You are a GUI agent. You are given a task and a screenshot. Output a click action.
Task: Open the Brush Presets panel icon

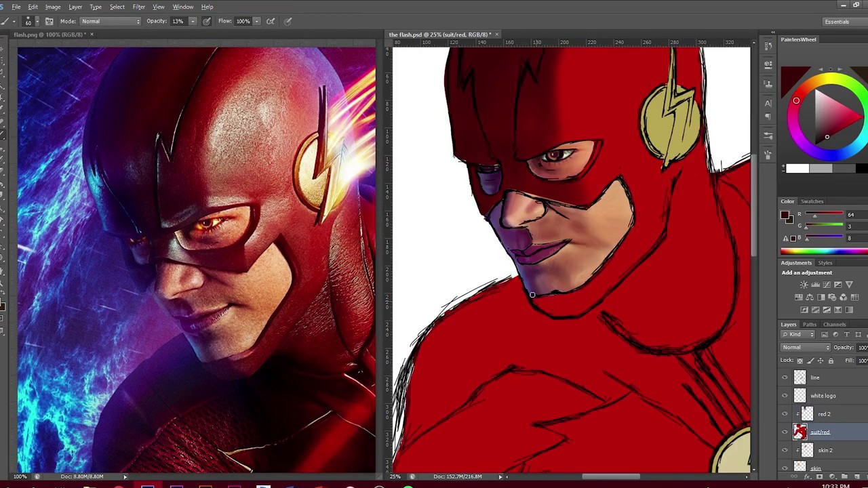pyautogui.click(x=768, y=136)
